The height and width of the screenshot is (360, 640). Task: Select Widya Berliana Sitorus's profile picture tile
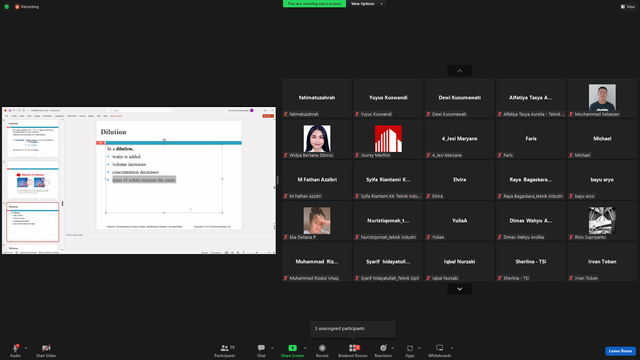(x=317, y=139)
